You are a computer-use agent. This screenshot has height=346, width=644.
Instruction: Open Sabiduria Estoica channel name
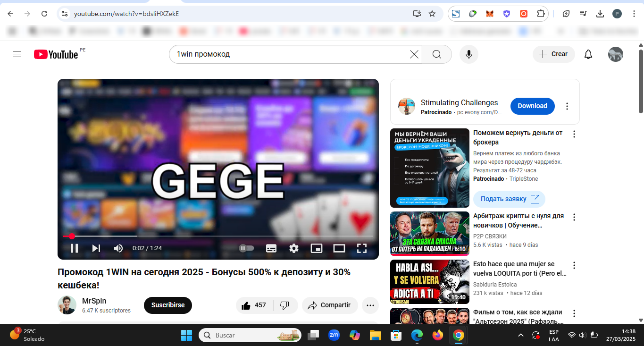click(495, 285)
